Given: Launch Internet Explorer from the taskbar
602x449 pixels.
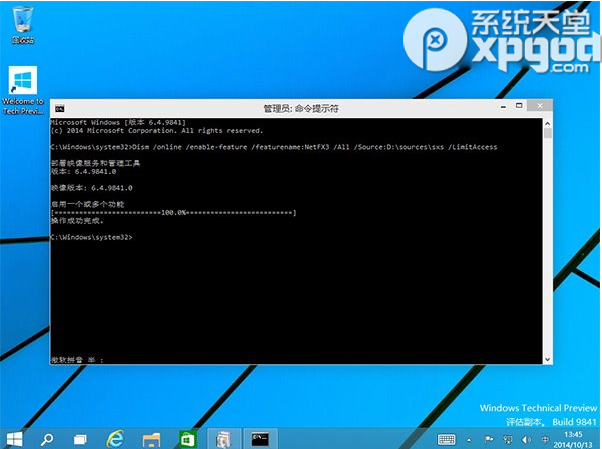Looking at the screenshot, I should 115,438.
